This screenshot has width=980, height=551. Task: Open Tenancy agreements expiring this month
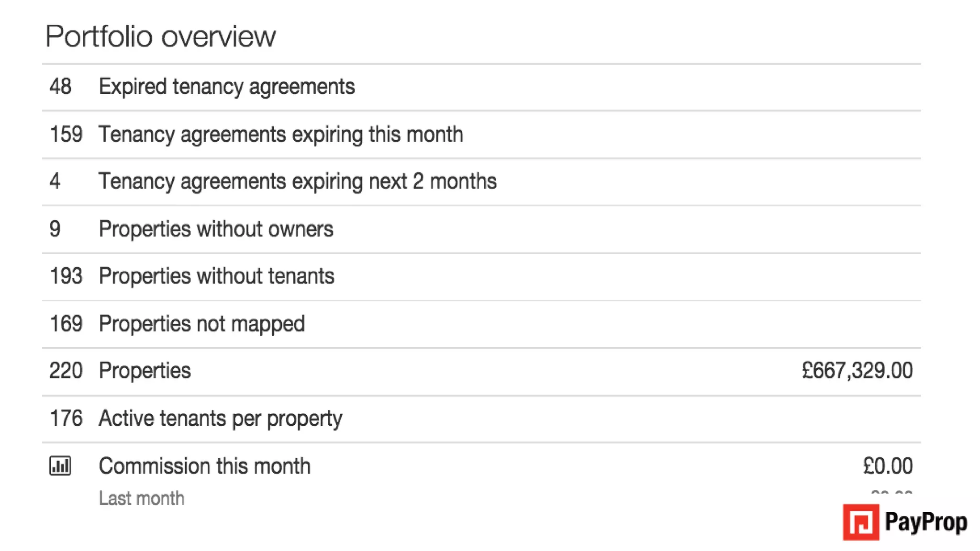pyautogui.click(x=481, y=134)
